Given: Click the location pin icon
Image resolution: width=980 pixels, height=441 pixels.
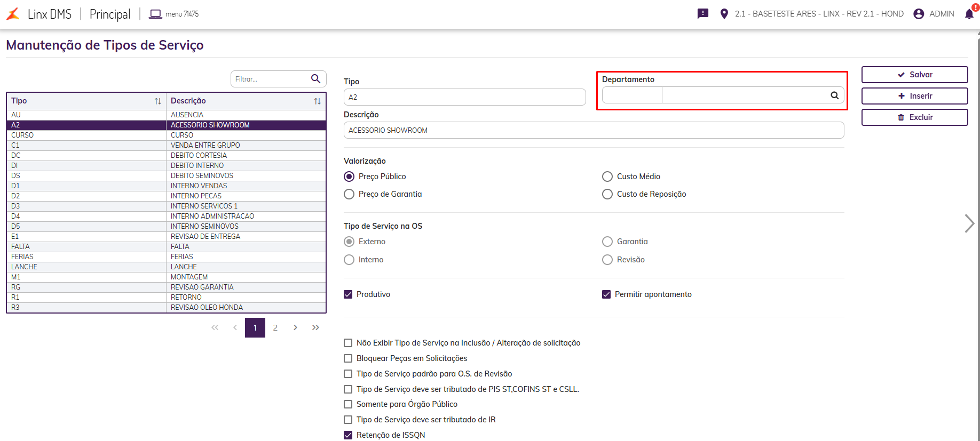Looking at the screenshot, I should point(724,14).
